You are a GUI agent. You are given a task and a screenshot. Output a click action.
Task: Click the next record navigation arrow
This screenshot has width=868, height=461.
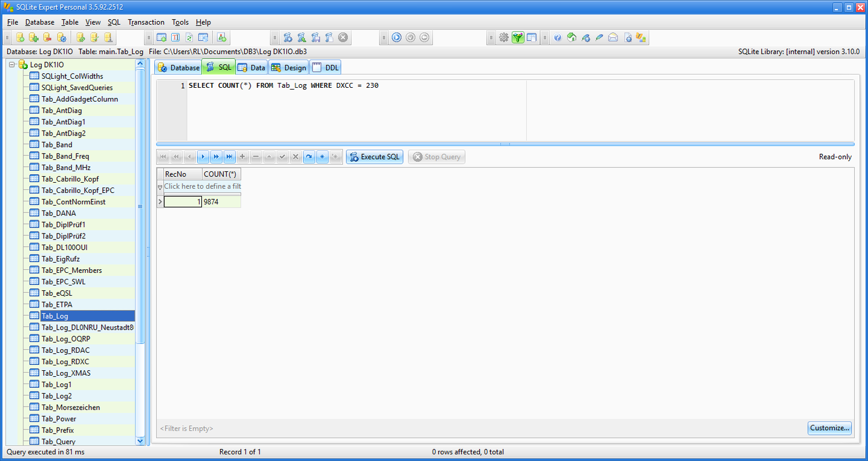(203, 157)
